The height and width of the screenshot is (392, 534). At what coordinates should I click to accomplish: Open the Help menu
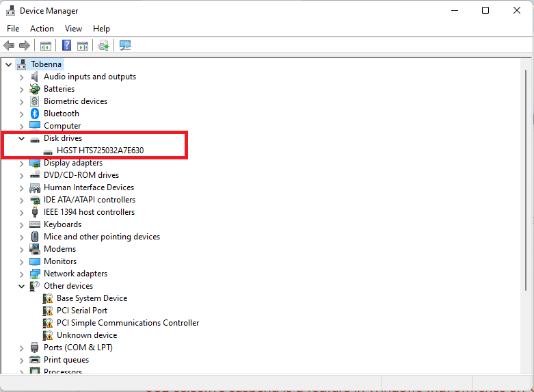click(x=101, y=29)
